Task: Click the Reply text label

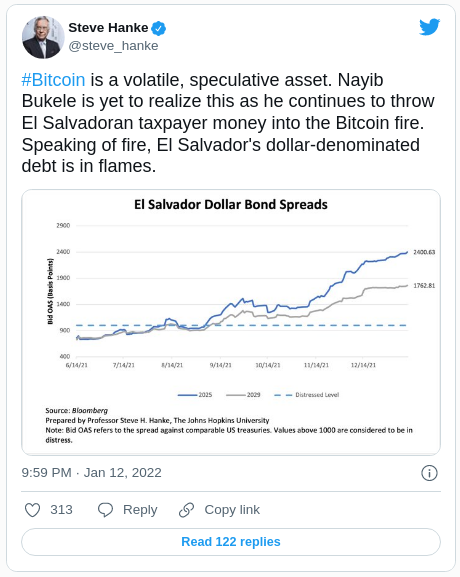Action: (140, 510)
